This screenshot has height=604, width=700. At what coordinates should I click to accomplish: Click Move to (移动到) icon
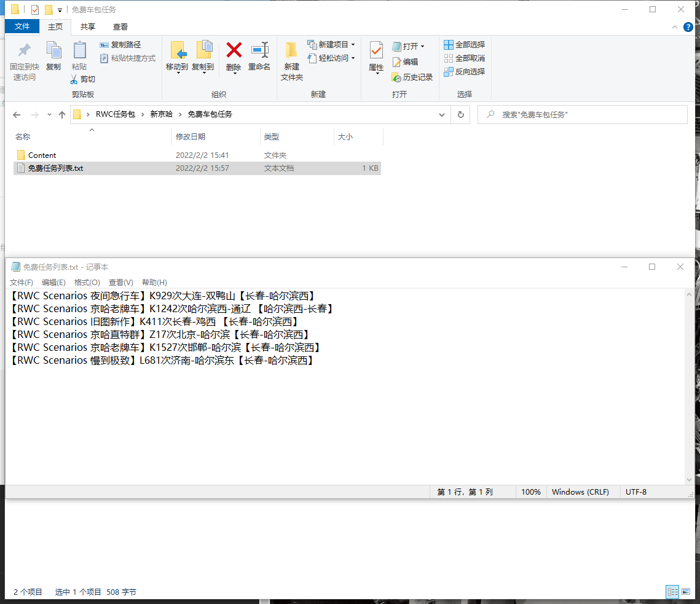(178, 50)
